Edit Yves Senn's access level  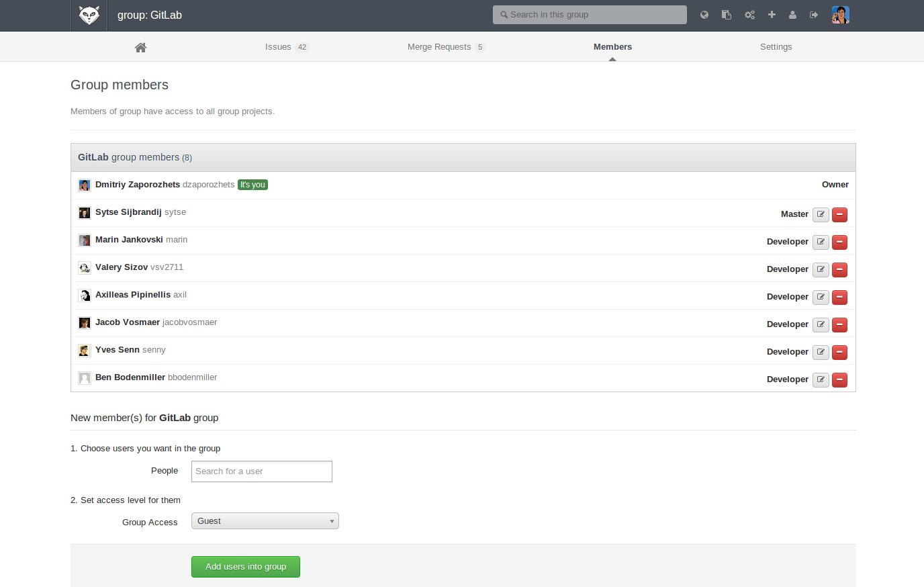821,352
